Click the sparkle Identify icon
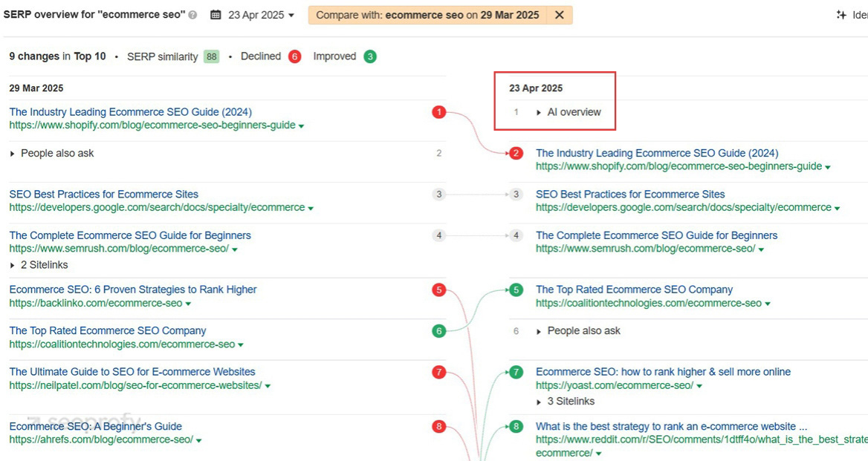Image resolution: width=868 pixels, height=461 pixels. (x=841, y=15)
